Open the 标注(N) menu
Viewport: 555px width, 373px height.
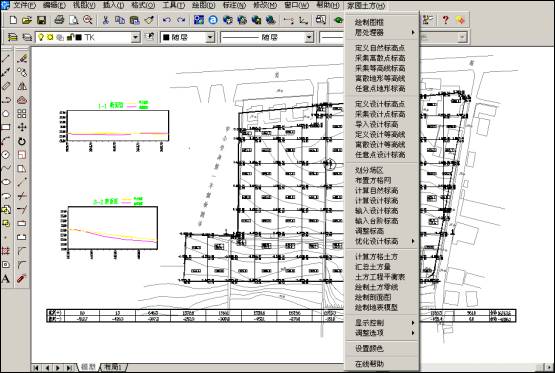[234, 6]
